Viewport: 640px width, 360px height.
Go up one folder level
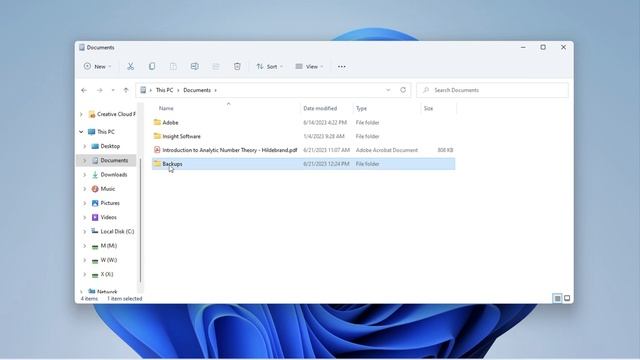click(126, 90)
